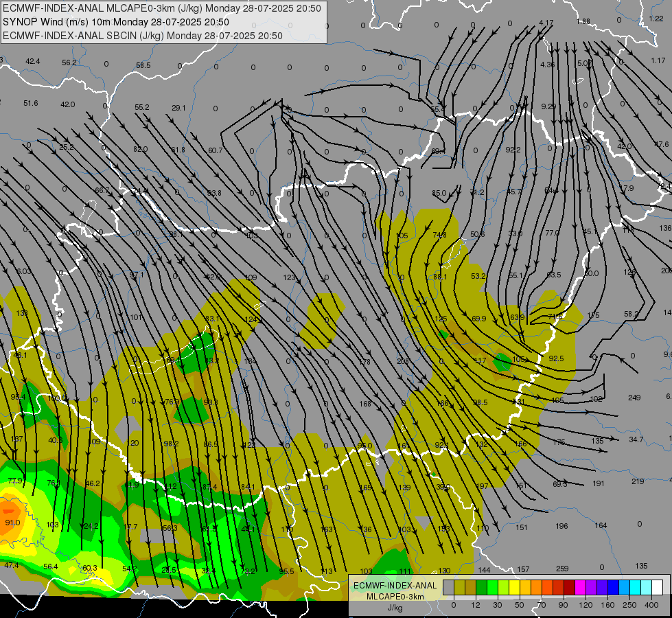Click the map value 249
The image size is (672, 618).
click(634, 398)
